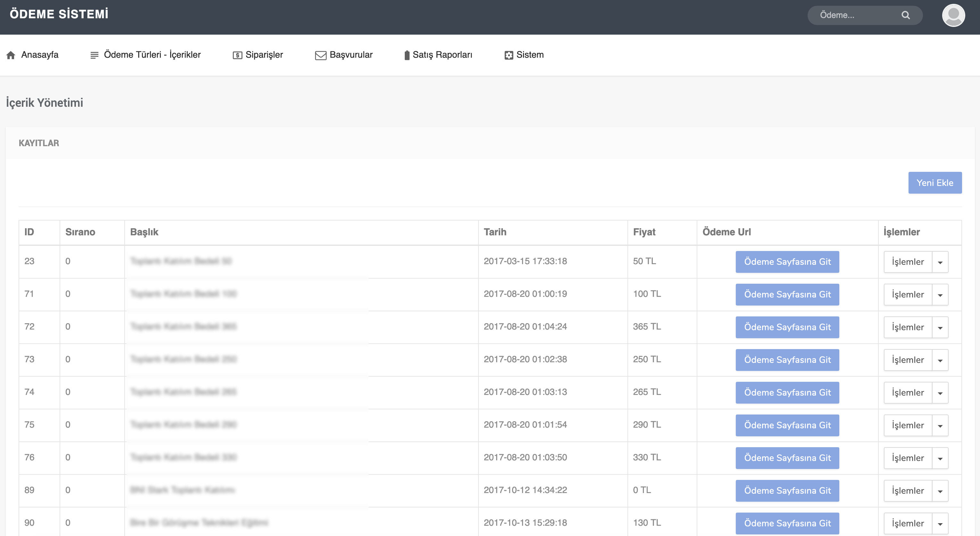Expand İşlemler dropdown arrow for ID 72
980x536 pixels.
pyautogui.click(x=940, y=327)
